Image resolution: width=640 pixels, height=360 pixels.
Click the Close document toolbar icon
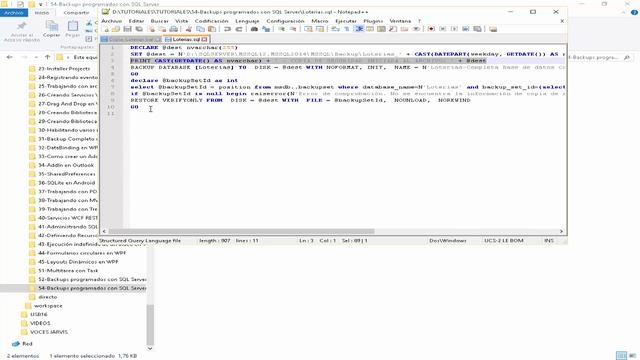[x=152, y=29]
